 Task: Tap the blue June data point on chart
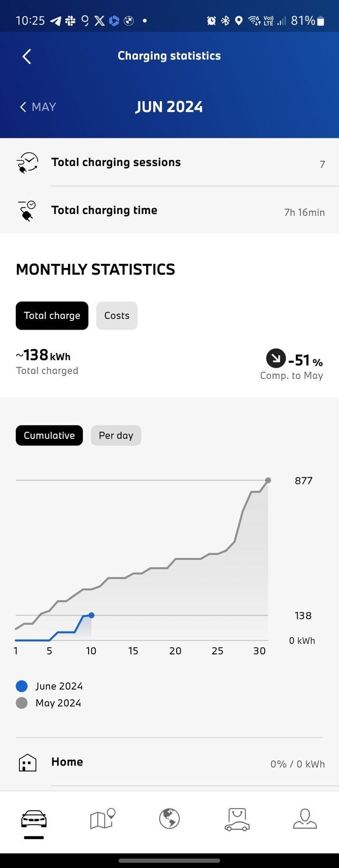coord(91,615)
